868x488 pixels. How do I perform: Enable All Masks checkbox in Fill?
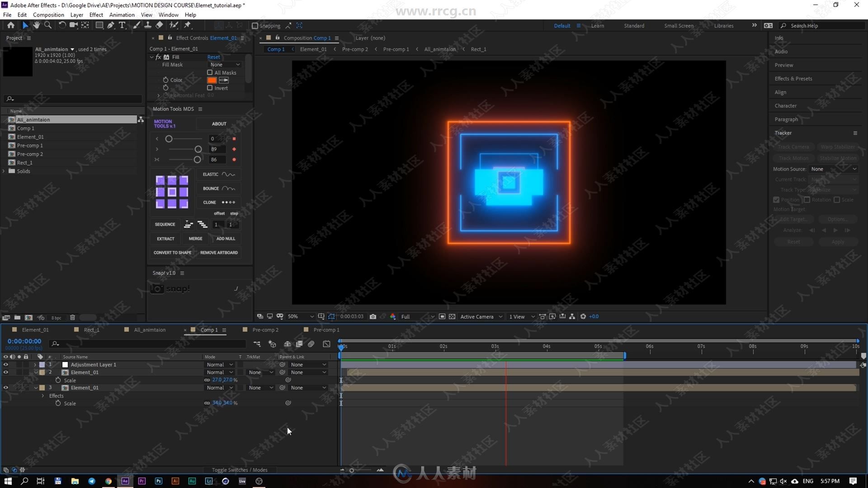click(210, 72)
